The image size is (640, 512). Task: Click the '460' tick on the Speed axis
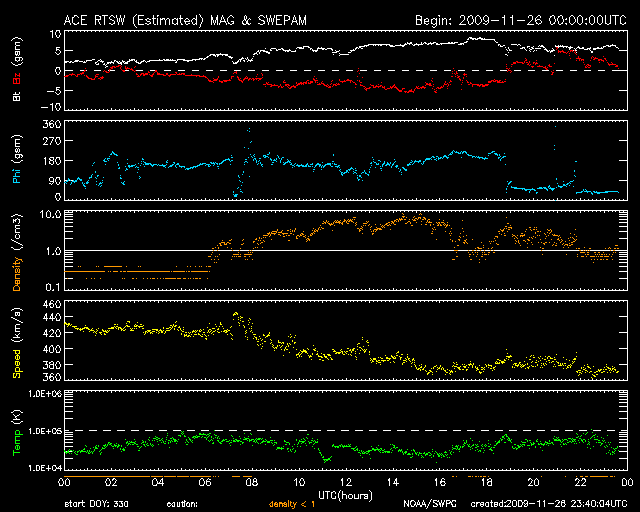[52, 304]
